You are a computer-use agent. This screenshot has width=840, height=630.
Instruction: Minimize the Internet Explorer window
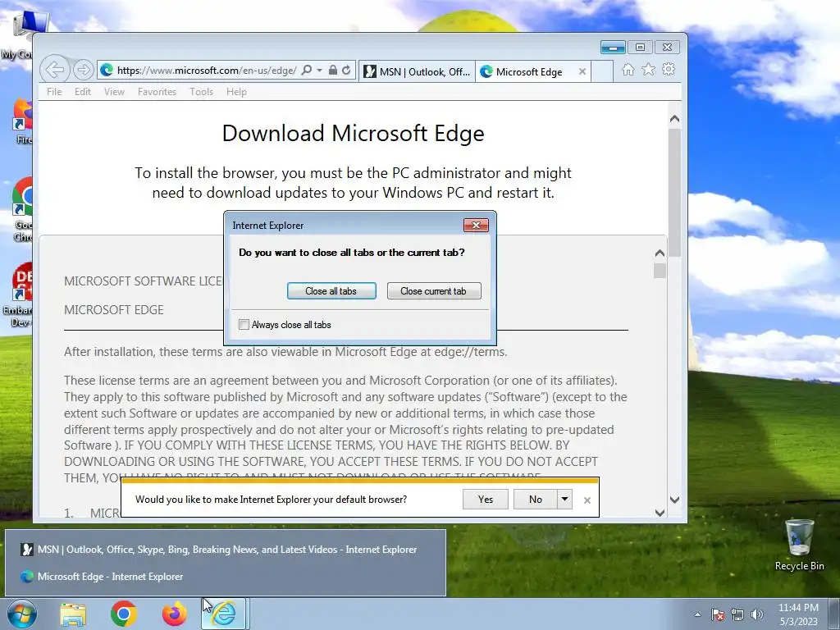(x=613, y=48)
